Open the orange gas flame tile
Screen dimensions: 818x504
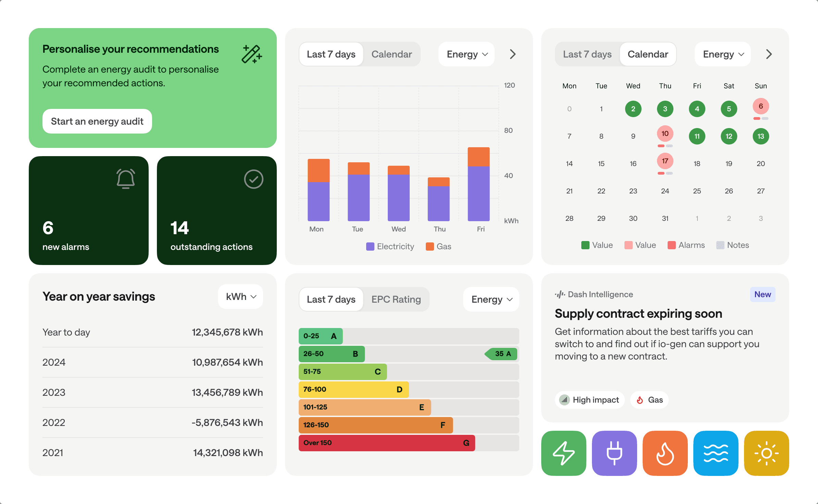point(665,453)
